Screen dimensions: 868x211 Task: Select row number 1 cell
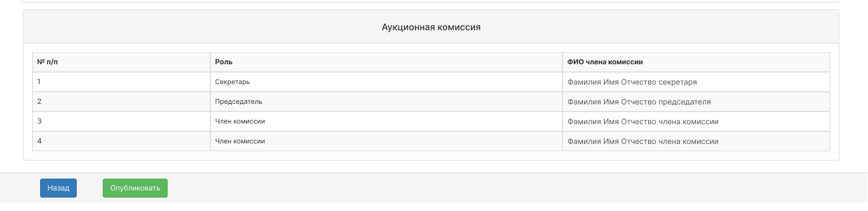point(121,82)
